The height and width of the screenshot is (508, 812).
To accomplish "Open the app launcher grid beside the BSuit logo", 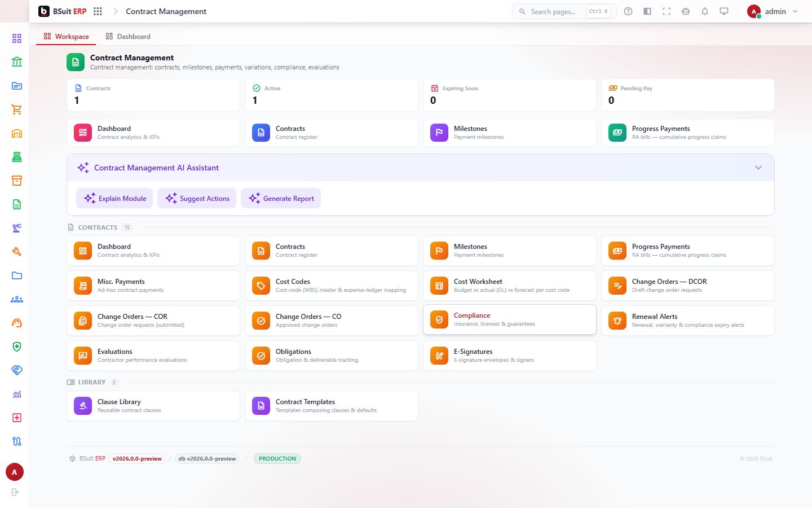I will pyautogui.click(x=98, y=11).
